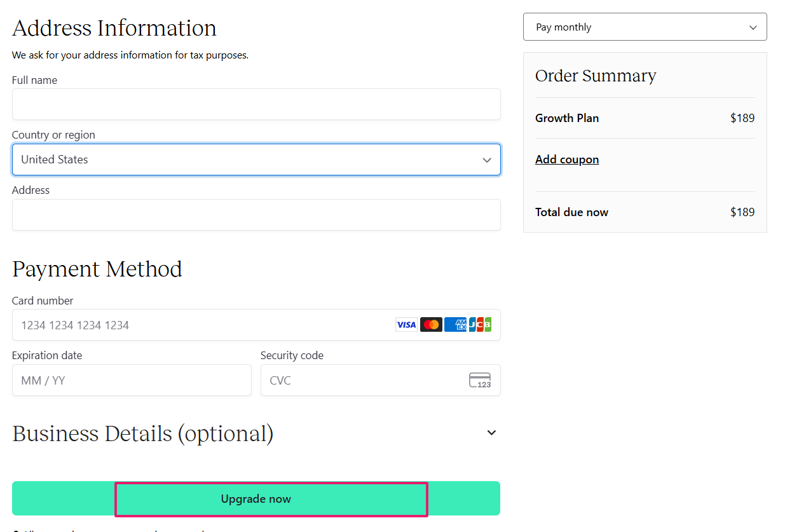The width and height of the screenshot is (785, 532).
Task: Click into the Card number field
Action: [256, 325]
